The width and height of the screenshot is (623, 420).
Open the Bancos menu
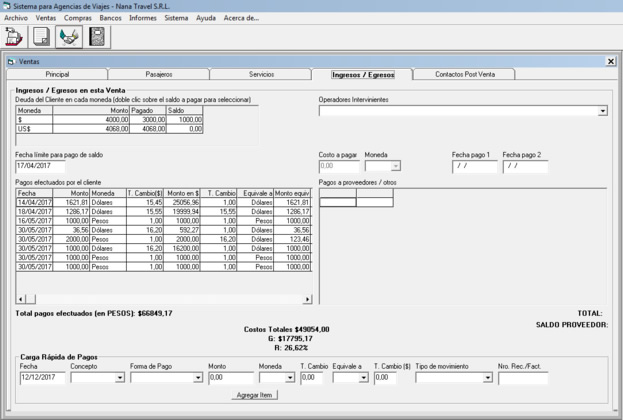click(110, 18)
